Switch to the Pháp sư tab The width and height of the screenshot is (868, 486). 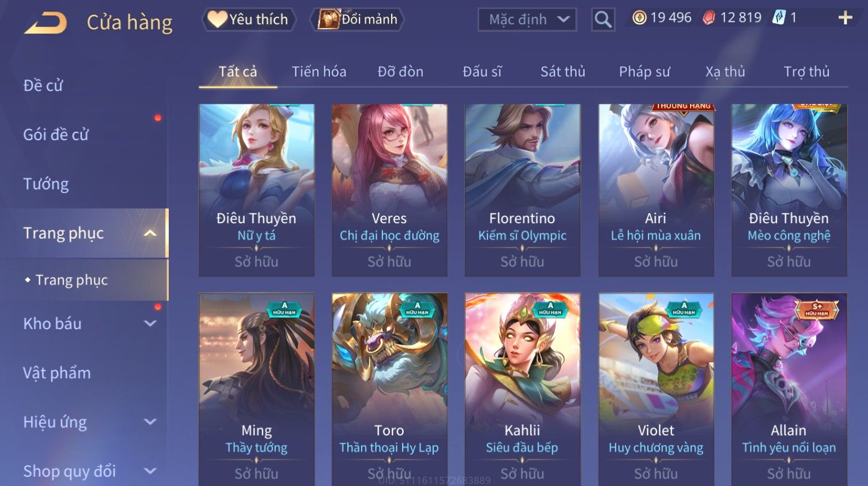tap(645, 71)
